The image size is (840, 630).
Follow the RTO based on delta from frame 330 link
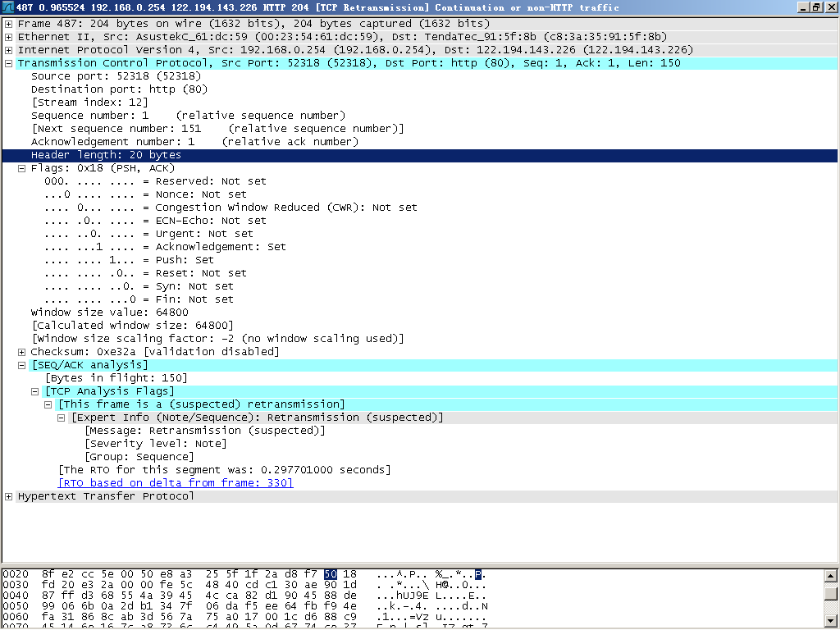coord(176,482)
